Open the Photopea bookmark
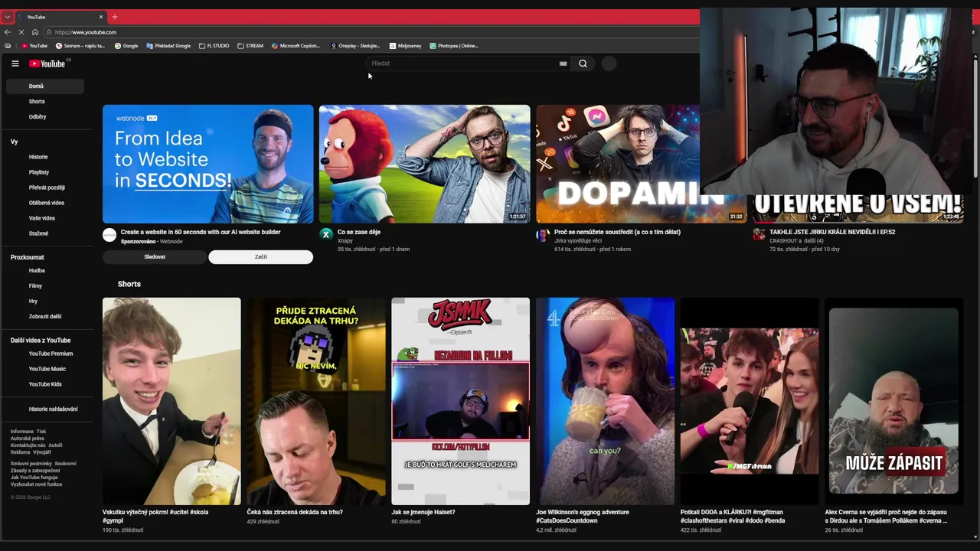Viewport: 980px width, 551px height. point(454,46)
